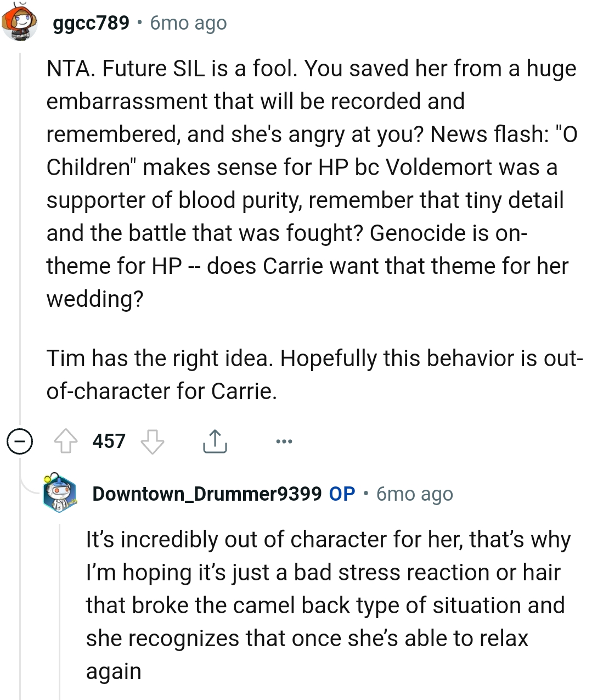Collapse the reply using the thread line
The height and width of the screenshot is (700, 592).
[60, 604]
